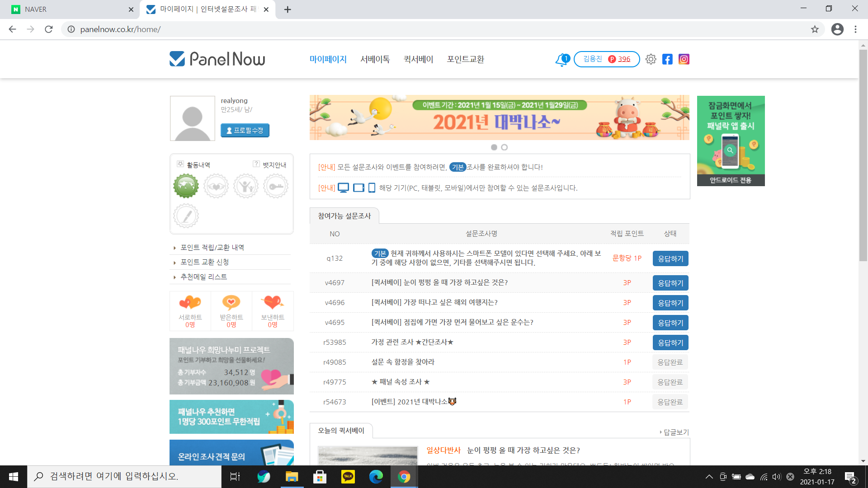The height and width of the screenshot is (488, 868).
Task: Click the 뱃지안내 help question mark
Action: [x=256, y=164]
